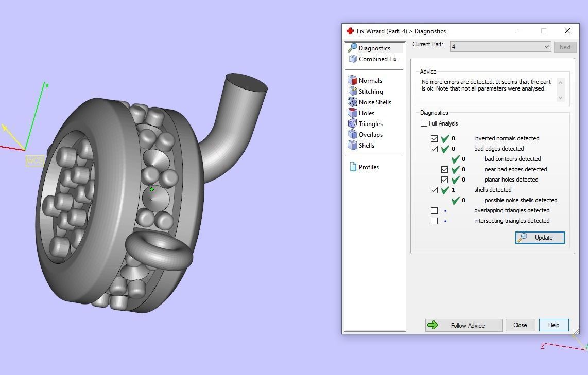Viewport: 588px width, 375px height.
Task: Go to the Stitching fix page
Action: 371,91
